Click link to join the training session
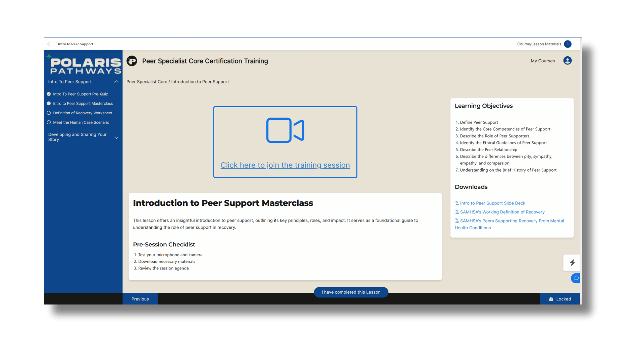This screenshot has height=362, width=644. tap(285, 165)
